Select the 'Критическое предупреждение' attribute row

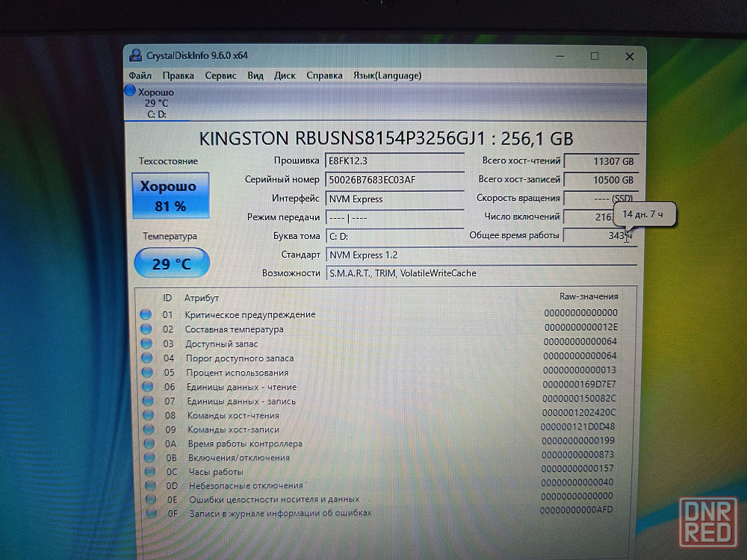pyautogui.click(x=379, y=314)
